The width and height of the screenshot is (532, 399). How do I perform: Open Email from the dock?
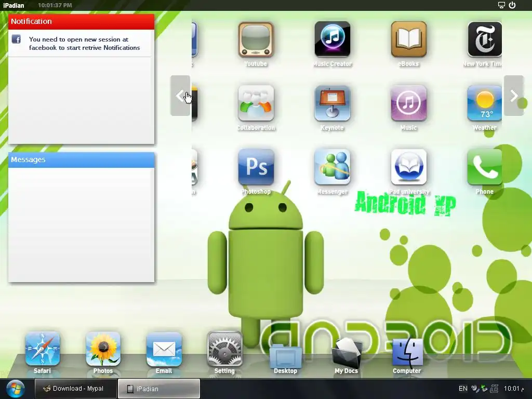click(x=164, y=350)
